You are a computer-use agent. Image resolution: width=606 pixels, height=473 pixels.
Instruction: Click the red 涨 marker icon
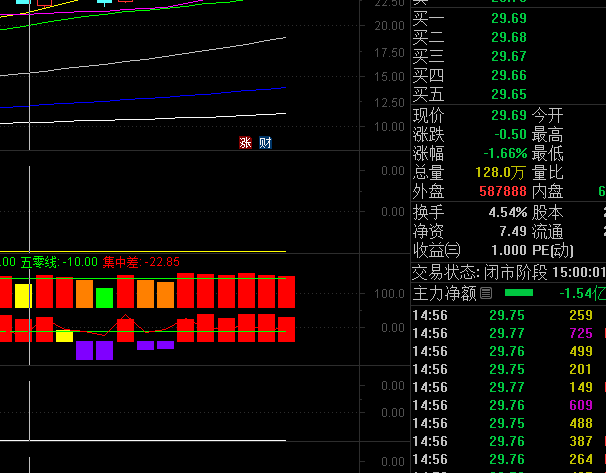coord(245,143)
